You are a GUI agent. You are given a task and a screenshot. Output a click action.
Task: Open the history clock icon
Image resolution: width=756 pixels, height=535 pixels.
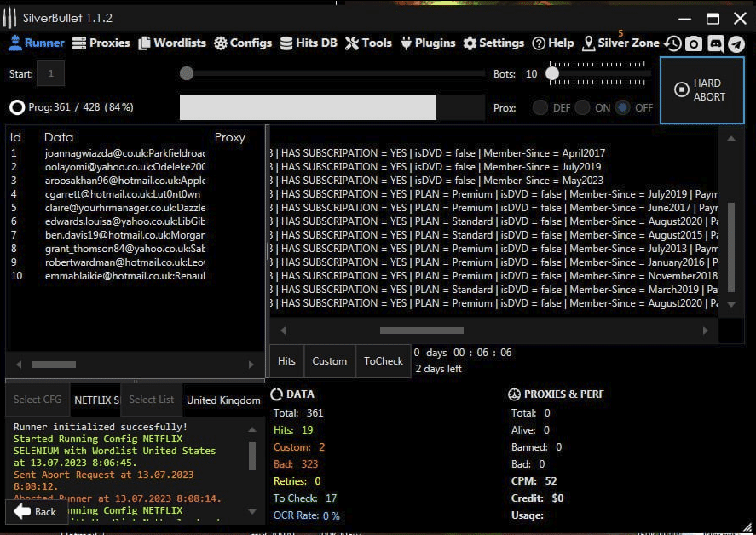(x=673, y=44)
